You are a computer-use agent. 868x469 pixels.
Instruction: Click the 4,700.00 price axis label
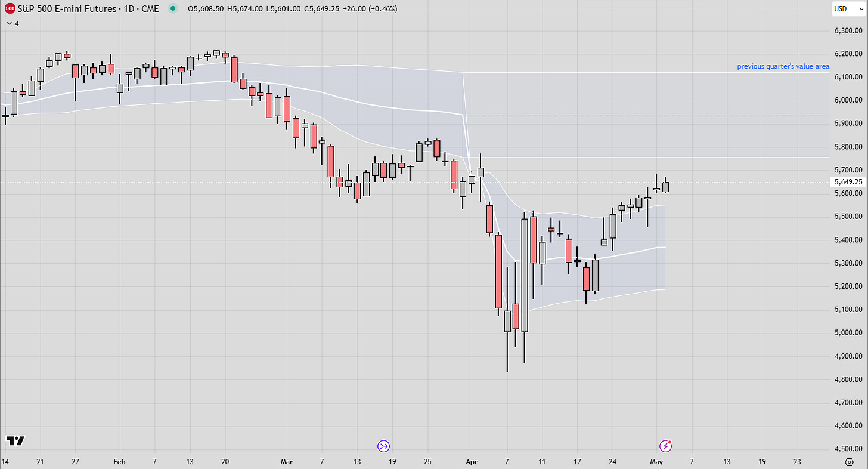click(848, 403)
